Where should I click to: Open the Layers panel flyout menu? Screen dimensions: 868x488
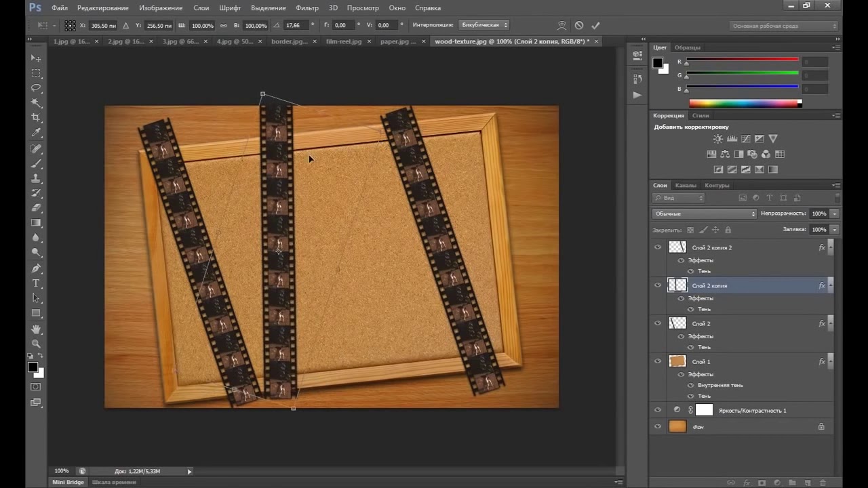835,185
